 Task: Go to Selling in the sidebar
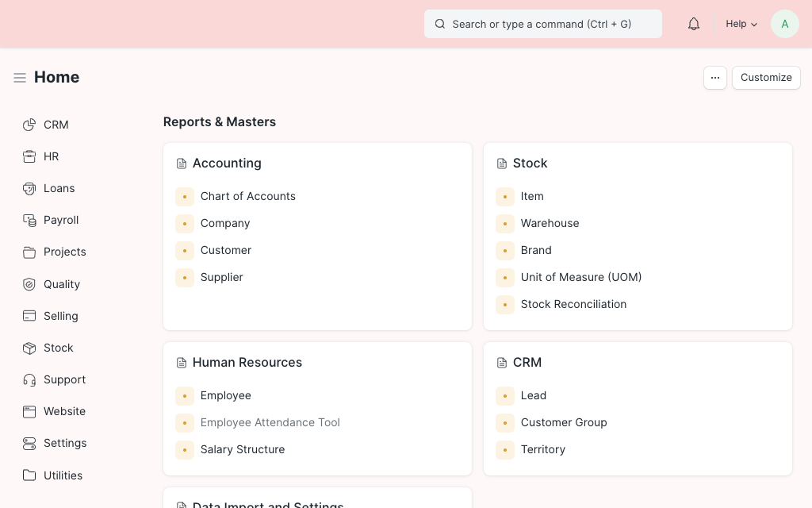pos(60,316)
